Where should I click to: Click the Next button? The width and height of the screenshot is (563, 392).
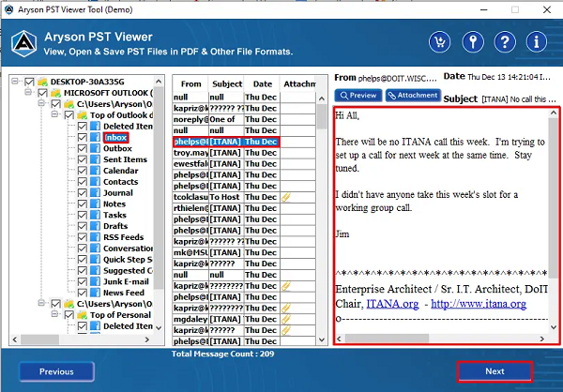[x=495, y=371]
